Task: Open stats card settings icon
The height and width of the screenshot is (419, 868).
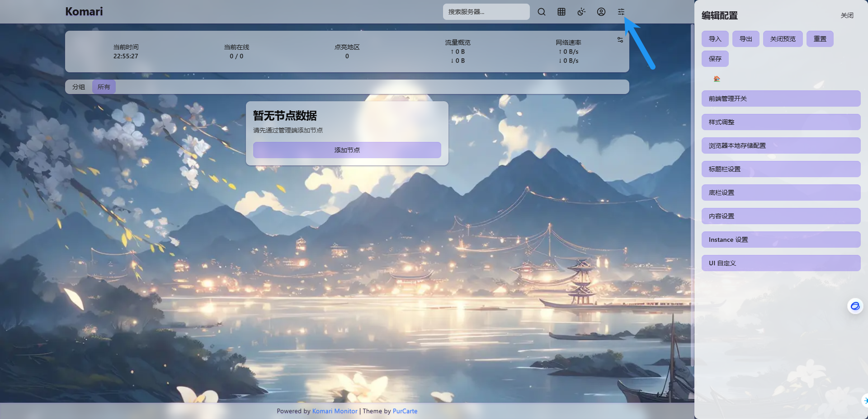Action: pyautogui.click(x=620, y=40)
